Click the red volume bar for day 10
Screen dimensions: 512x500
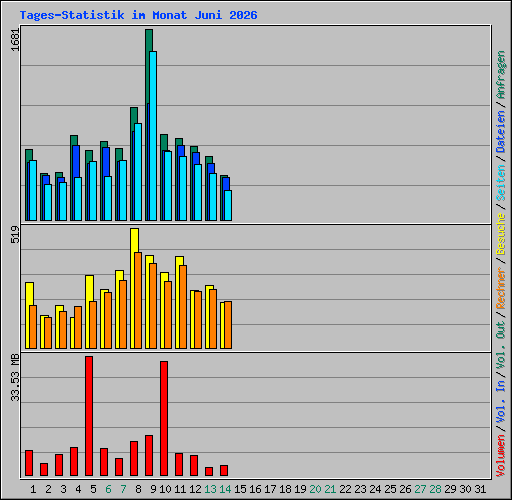[x=164, y=418]
